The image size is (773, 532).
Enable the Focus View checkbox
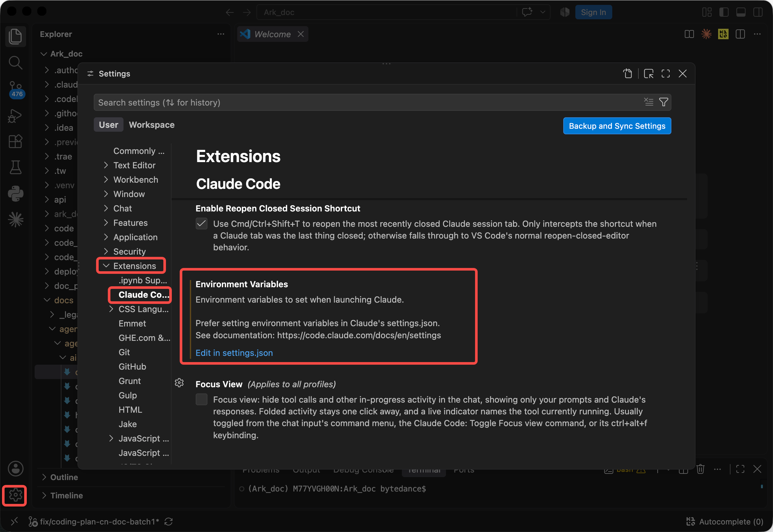tap(201, 399)
